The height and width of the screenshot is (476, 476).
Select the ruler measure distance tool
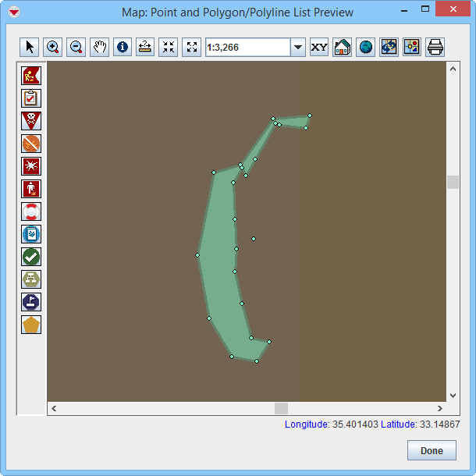coord(145,47)
